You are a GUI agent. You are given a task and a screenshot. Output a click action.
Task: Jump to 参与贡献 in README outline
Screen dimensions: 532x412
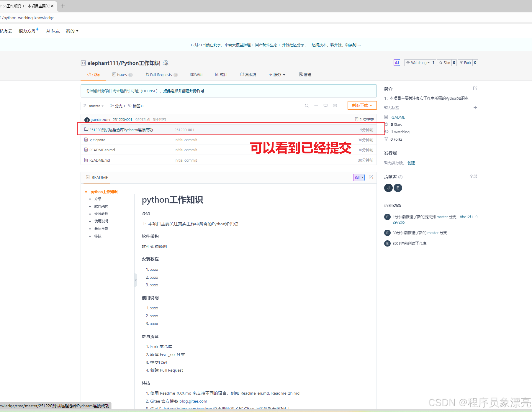click(101, 229)
